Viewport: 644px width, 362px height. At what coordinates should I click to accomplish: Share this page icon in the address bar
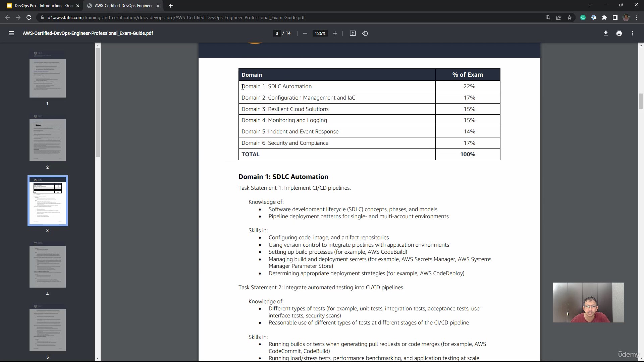coord(559,17)
